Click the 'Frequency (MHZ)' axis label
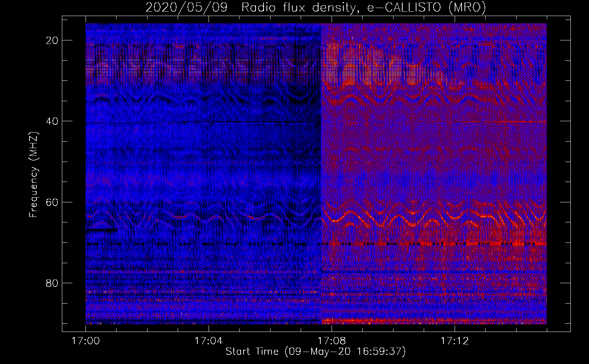 point(33,174)
